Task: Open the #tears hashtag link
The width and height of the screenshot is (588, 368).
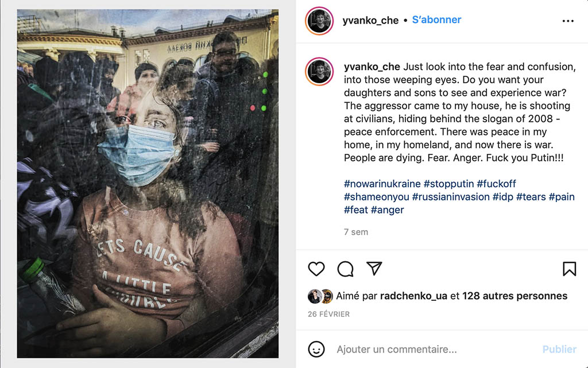Action: tap(531, 197)
